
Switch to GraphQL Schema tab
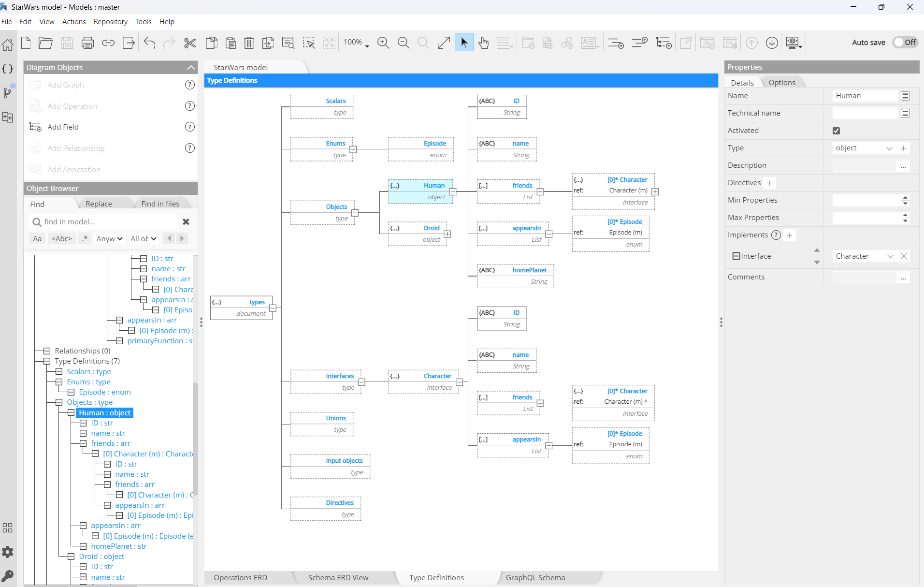(x=535, y=577)
